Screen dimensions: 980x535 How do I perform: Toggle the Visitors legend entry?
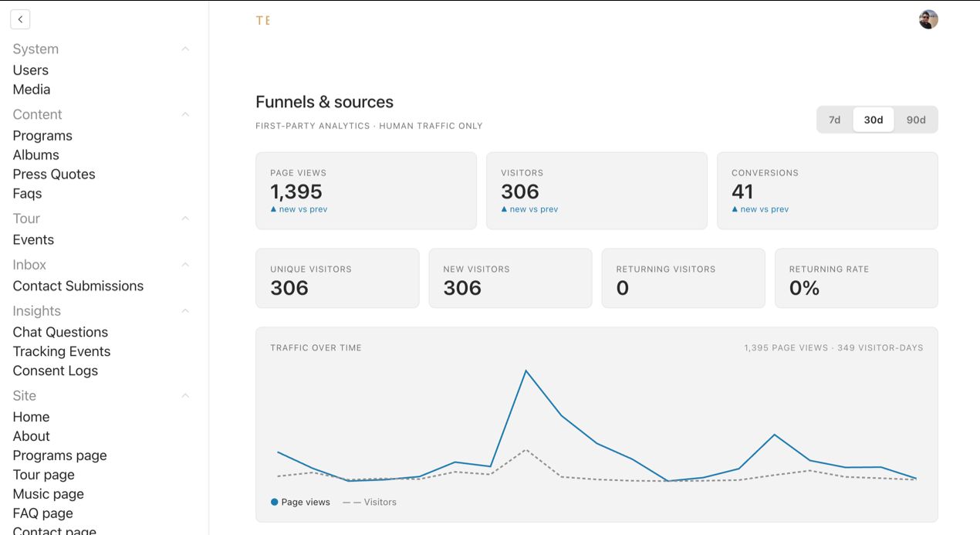click(370, 502)
